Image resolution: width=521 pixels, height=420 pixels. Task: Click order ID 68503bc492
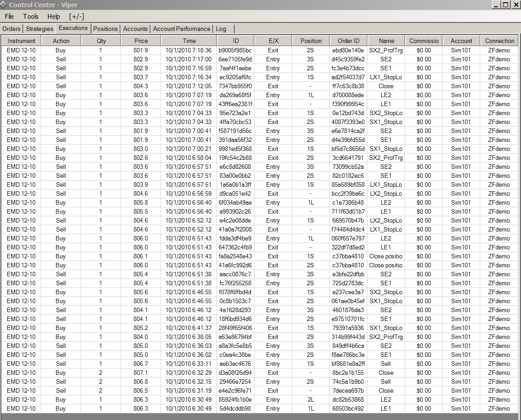[x=348, y=409]
